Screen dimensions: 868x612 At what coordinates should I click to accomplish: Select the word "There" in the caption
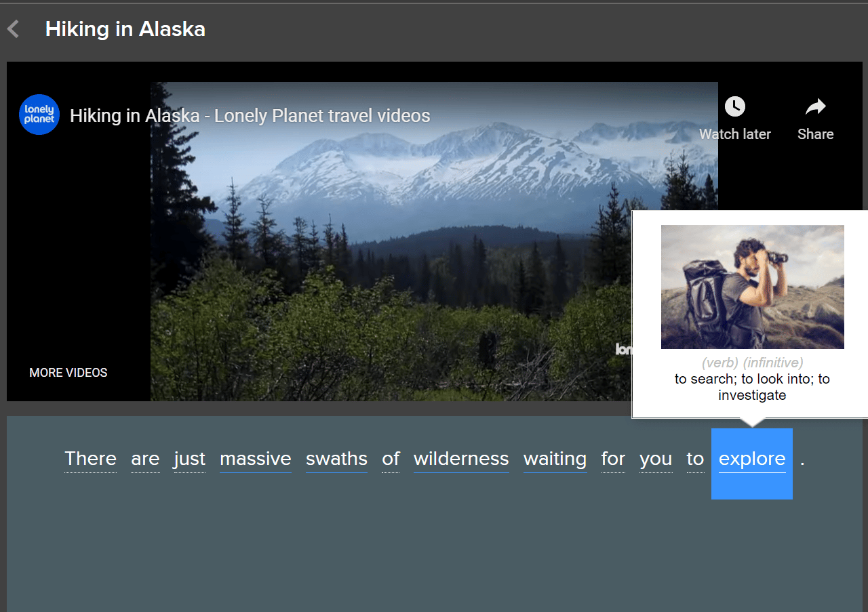90,459
